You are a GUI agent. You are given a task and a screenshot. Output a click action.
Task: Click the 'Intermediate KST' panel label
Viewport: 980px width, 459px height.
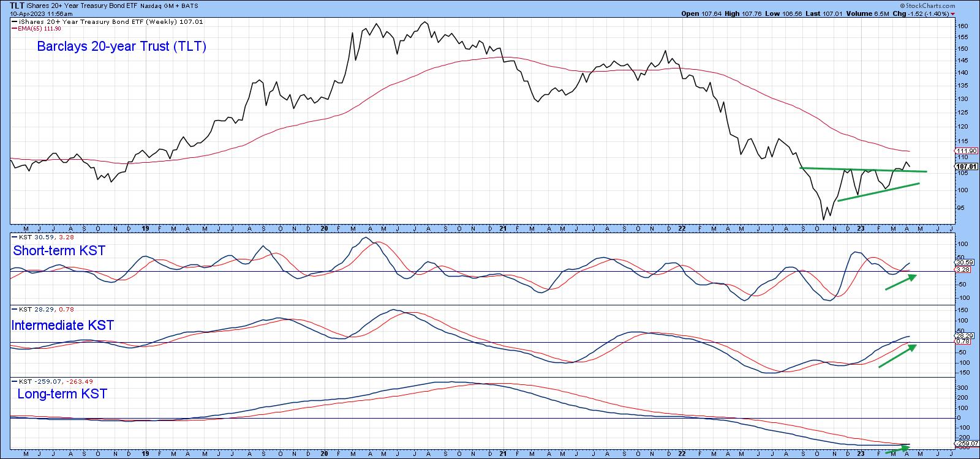[62, 326]
